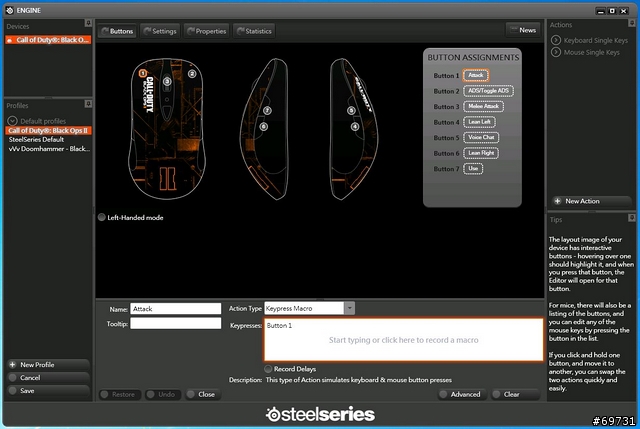Select Call of Duty device in Devices

(48, 40)
